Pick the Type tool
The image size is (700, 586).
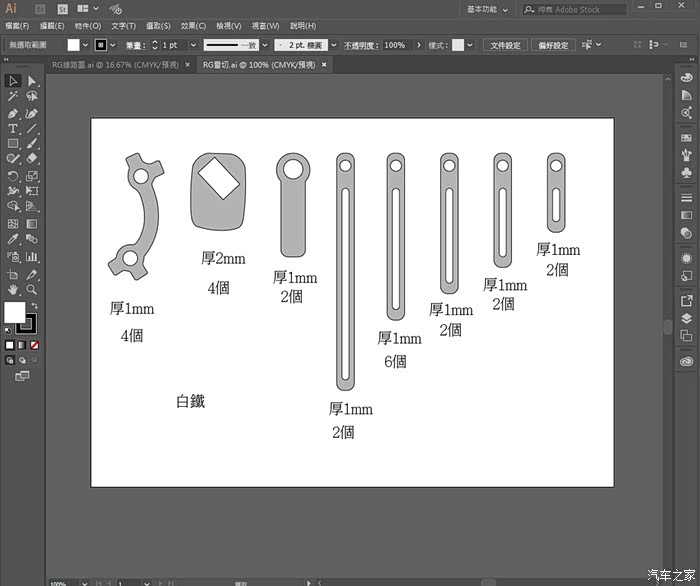point(13,129)
